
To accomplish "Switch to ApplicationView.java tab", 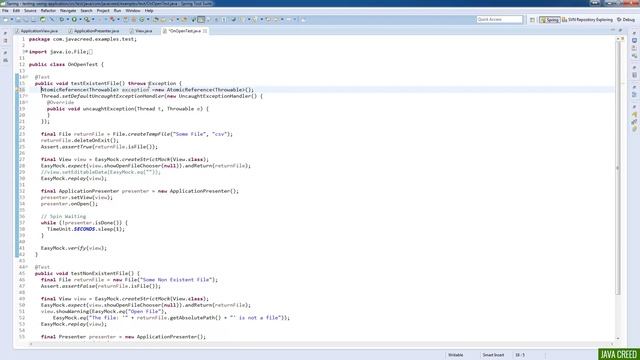I will pos(37,31).
